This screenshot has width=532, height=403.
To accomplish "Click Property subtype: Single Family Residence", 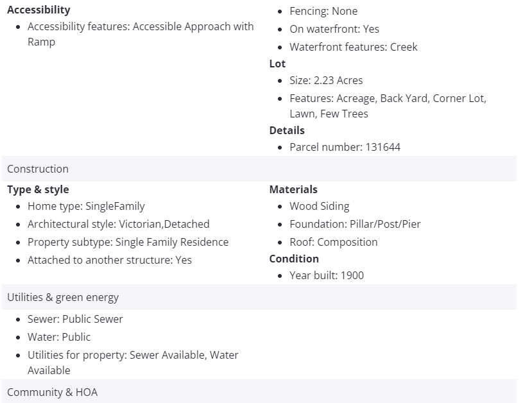I will (x=128, y=242).
